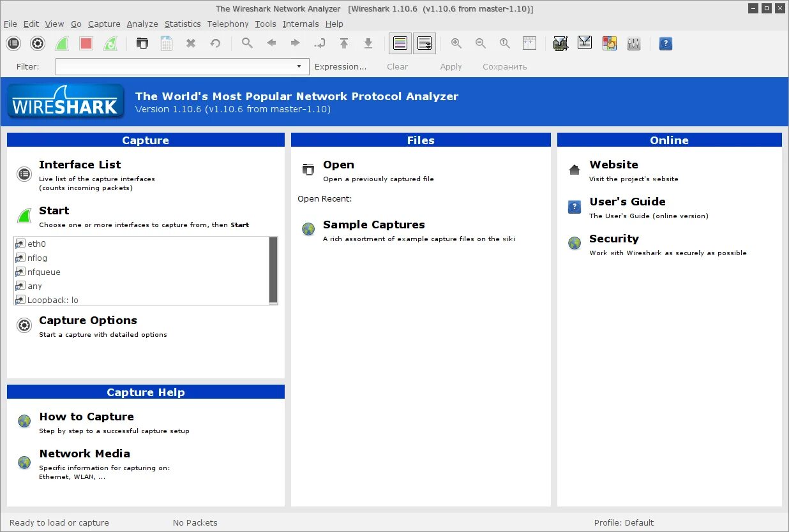Click the Сохранить filter button
The width and height of the screenshot is (789, 532).
click(504, 66)
